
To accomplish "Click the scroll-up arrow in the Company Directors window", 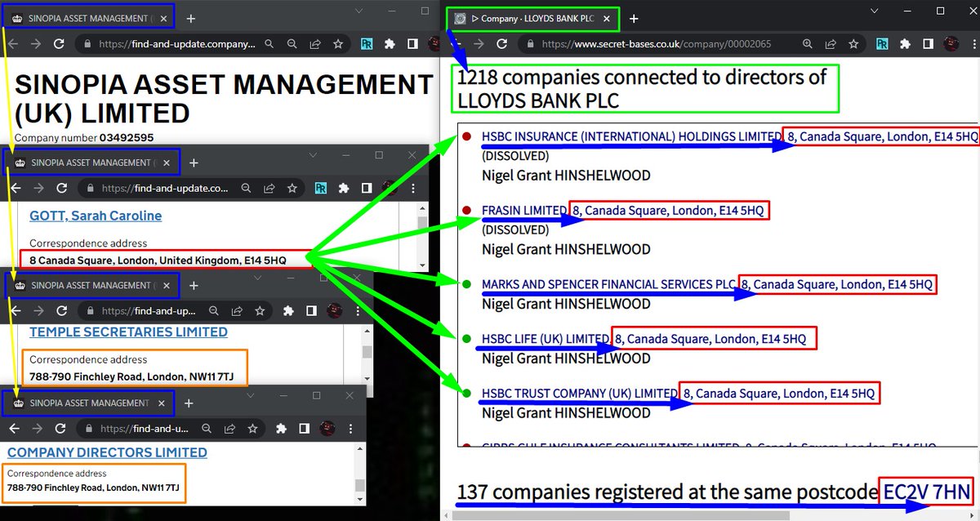I will pyautogui.click(x=360, y=449).
